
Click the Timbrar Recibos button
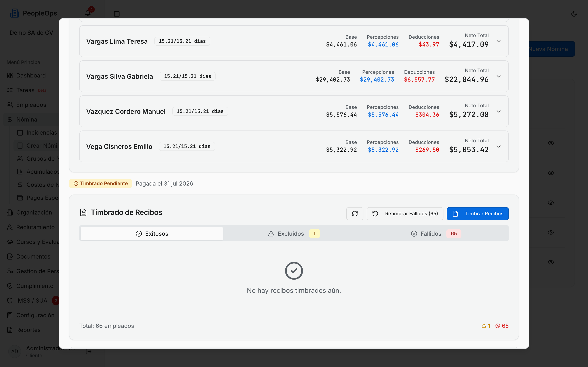pyautogui.click(x=478, y=214)
